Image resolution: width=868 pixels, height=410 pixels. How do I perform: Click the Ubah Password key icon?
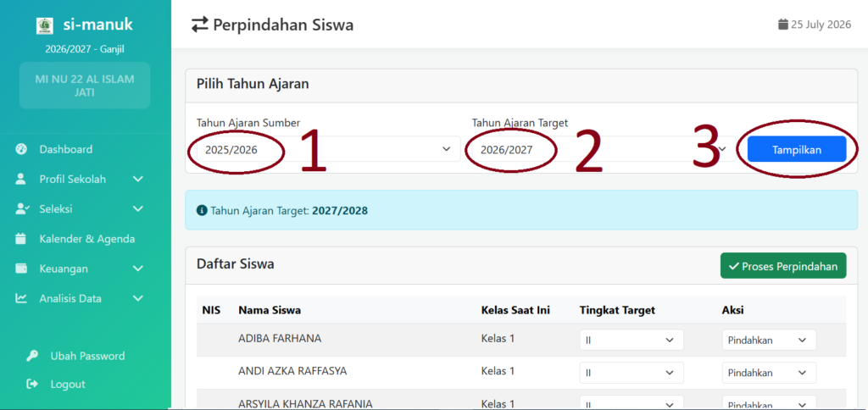click(x=32, y=356)
